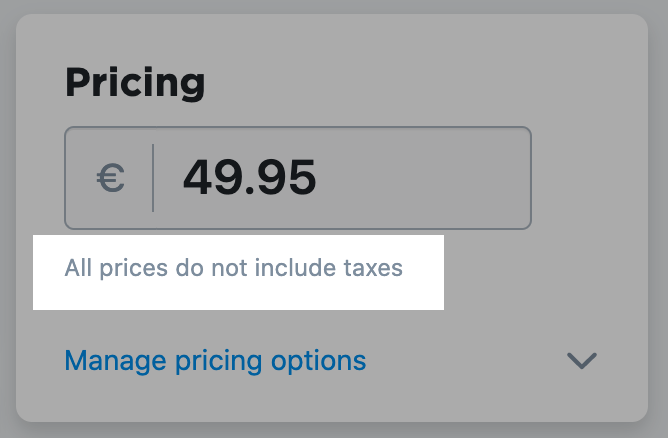Viewport: 668px width, 438px height.
Task: Collapse or expand using the chevron icon
Action: (581, 360)
